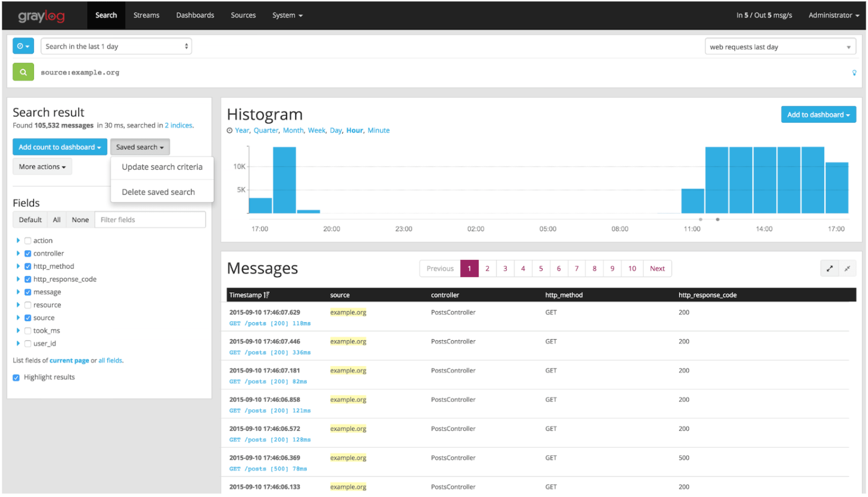Enable the action field checkbox
868x497 pixels.
click(x=28, y=241)
